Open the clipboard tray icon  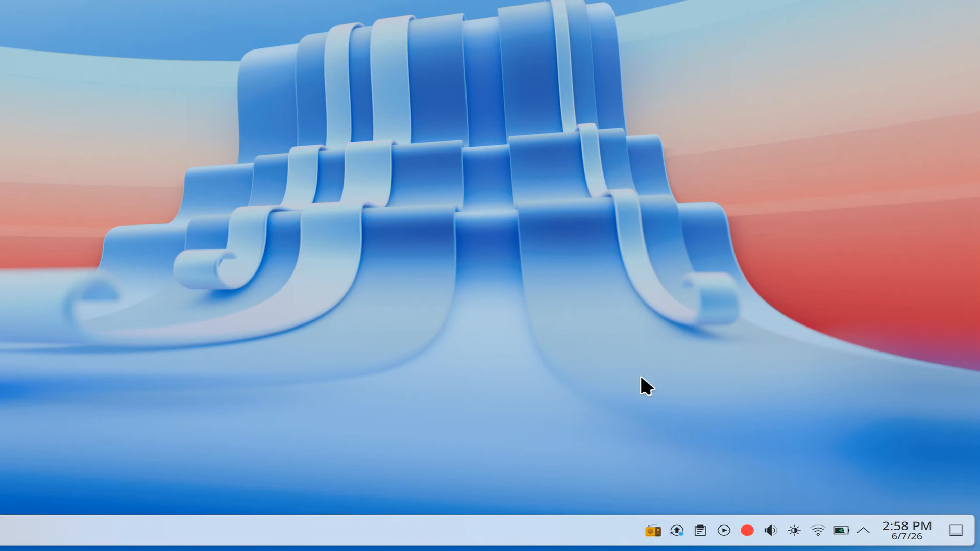(700, 531)
